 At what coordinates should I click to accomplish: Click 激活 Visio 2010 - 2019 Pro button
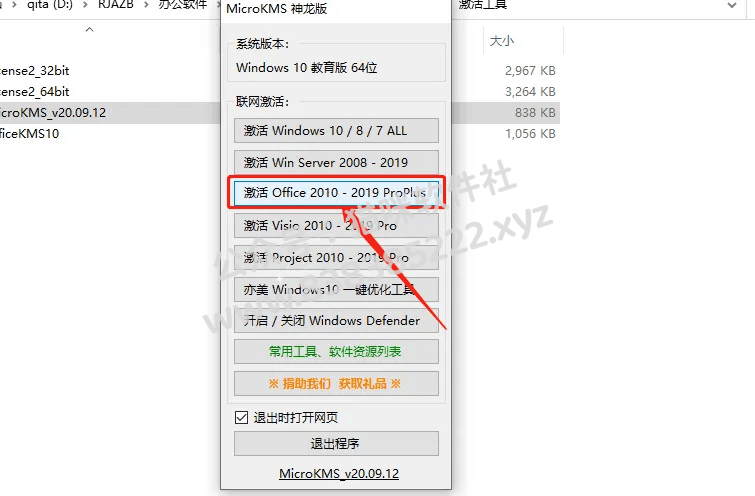336,225
